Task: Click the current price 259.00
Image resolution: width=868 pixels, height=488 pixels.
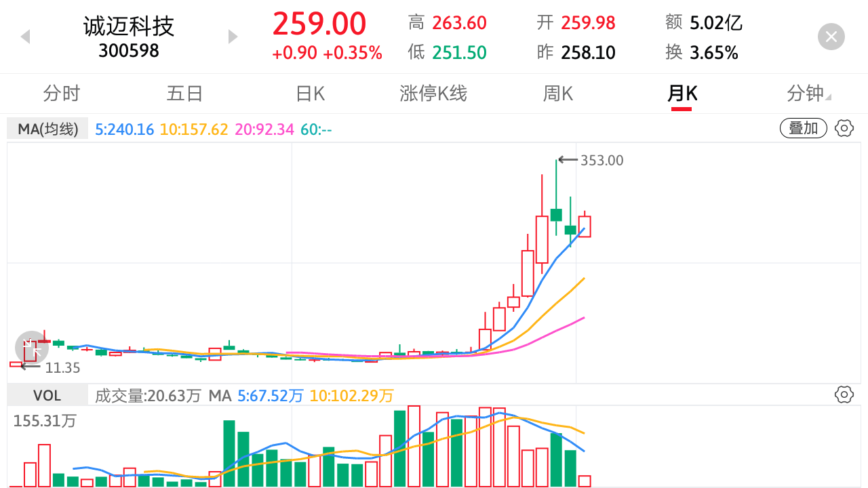Action: (319, 24)
